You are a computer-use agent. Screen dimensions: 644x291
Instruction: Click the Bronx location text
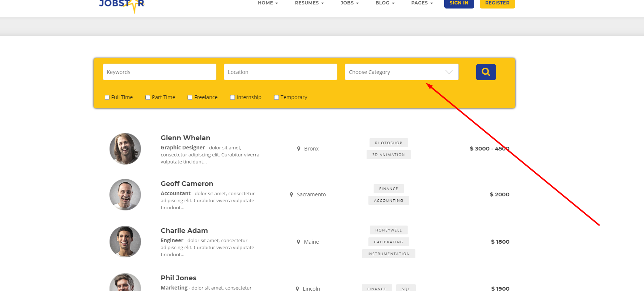coord(311,149)
